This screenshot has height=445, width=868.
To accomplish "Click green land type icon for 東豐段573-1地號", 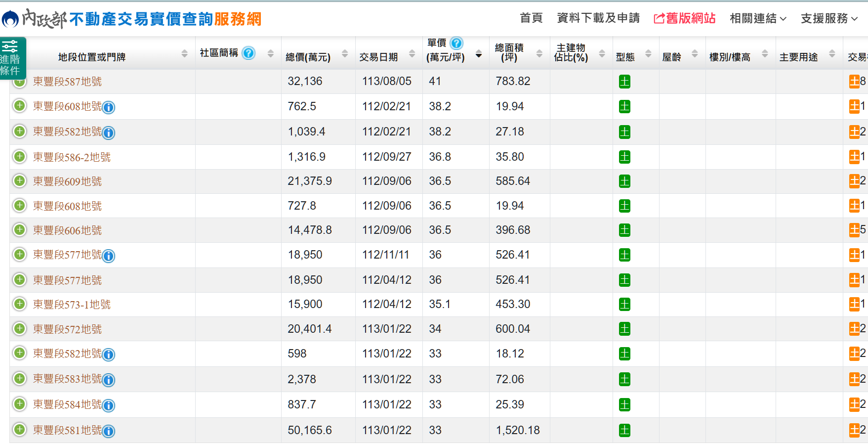I will pos(624,305).
